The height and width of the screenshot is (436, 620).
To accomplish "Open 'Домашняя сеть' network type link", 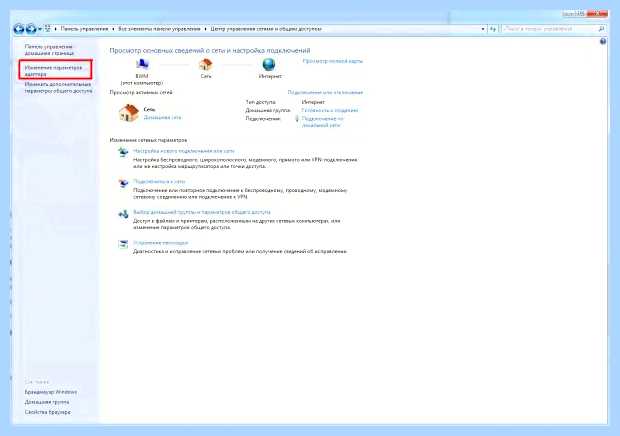I will [x=163, y=117].
